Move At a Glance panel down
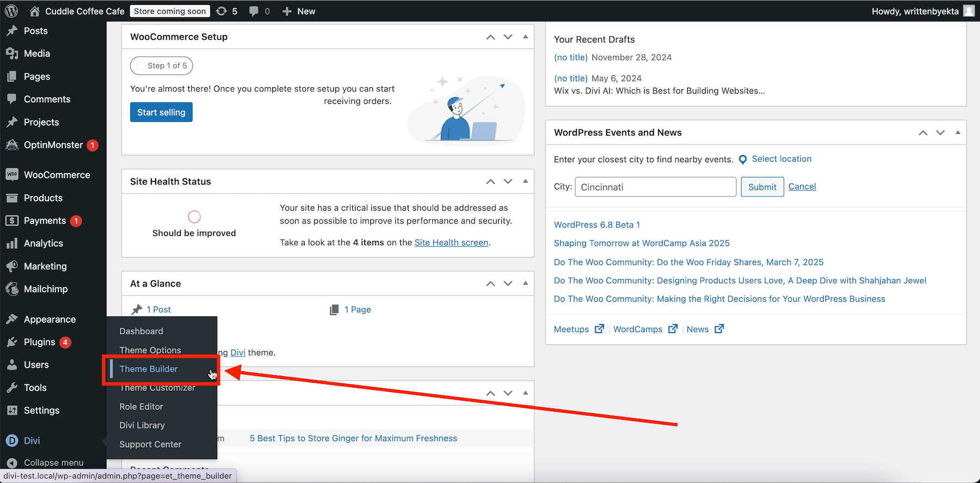The height and width of the screenshot is (483, 980). (x=508, y=284)
